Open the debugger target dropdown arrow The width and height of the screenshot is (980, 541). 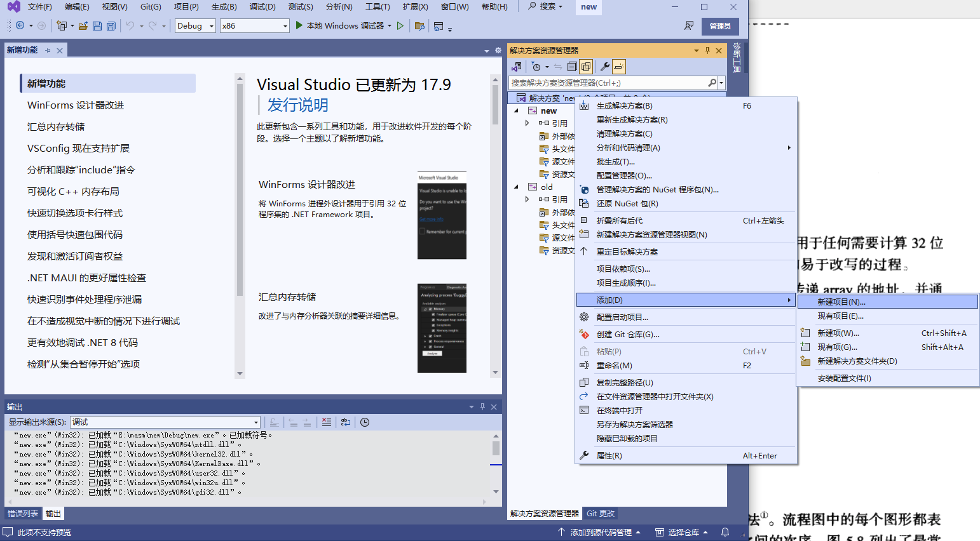pyautogui.click(x=390, y=26)
